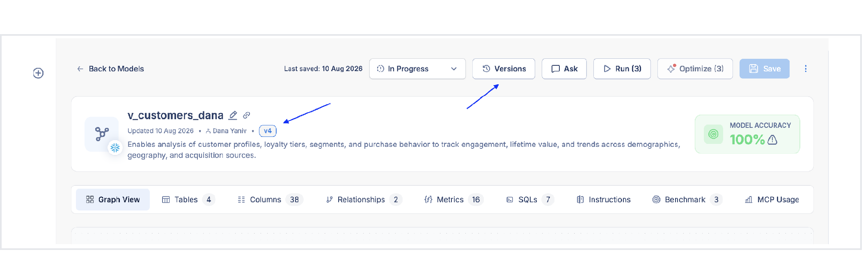Screen dimensions: 868x259
Task: Click the model graph icon thumbnail
Action: coord(102,134)
